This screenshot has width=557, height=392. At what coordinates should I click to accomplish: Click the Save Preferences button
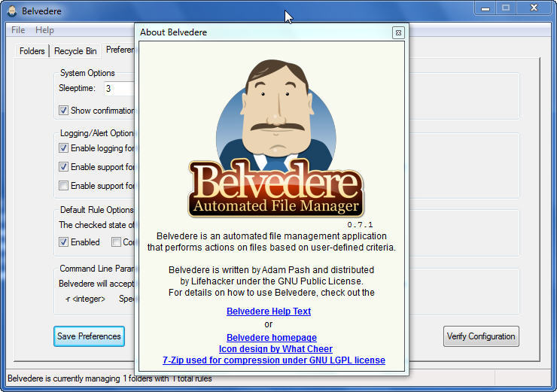click(x=89, y=336)
